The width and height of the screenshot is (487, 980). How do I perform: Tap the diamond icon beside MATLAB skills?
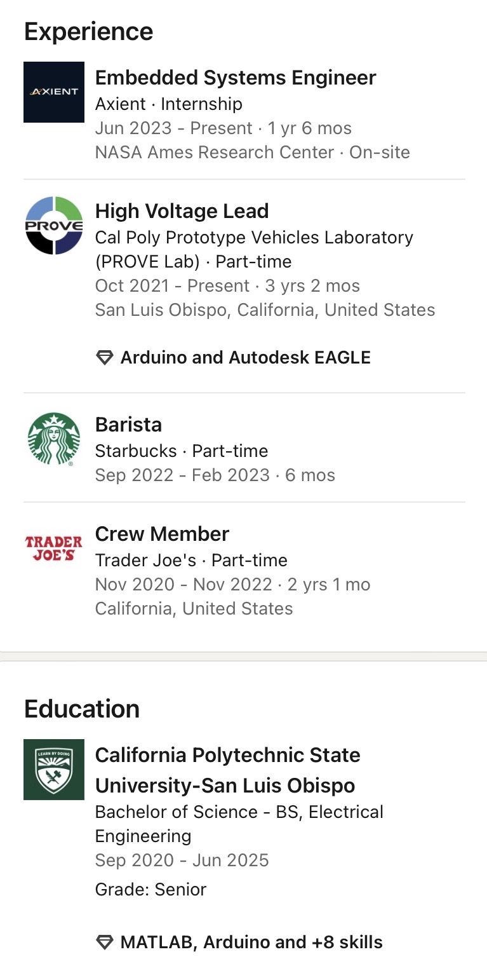(x=104, y=943)
